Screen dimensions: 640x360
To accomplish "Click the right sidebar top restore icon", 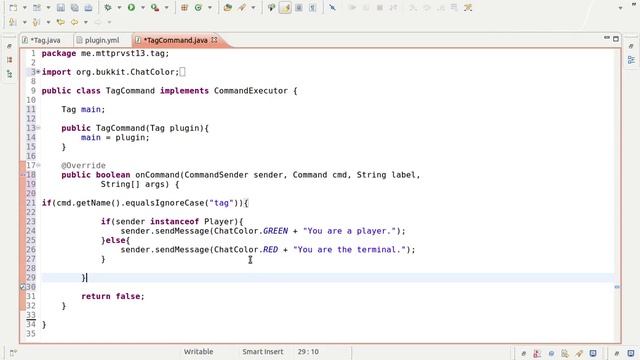I will point(631,46).
